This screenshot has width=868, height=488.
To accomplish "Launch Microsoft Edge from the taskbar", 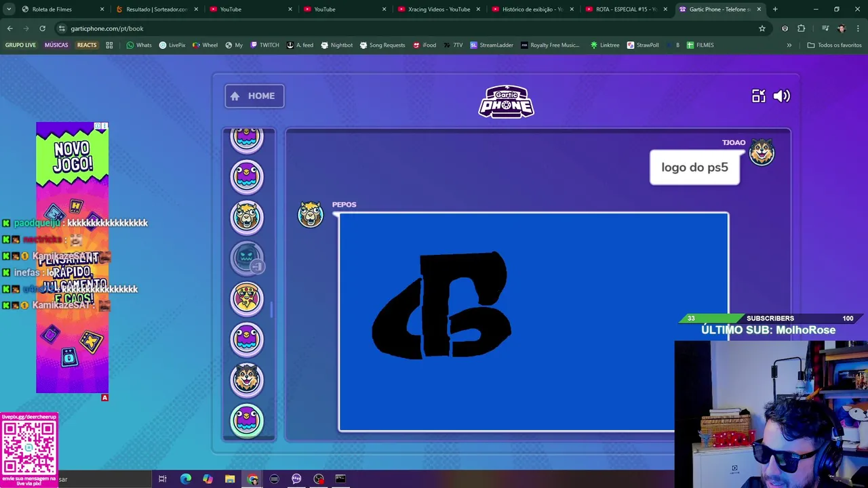I will (185, 479).
